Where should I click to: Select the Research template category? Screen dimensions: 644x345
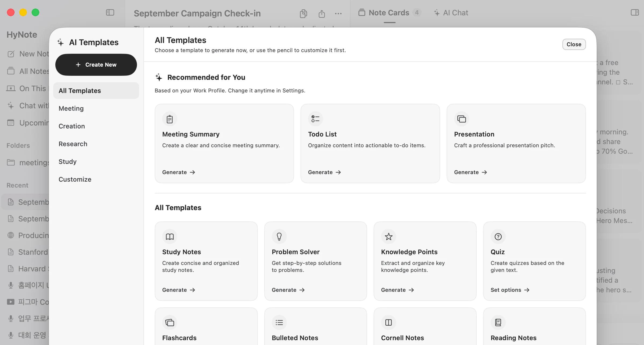click(96, 144)
